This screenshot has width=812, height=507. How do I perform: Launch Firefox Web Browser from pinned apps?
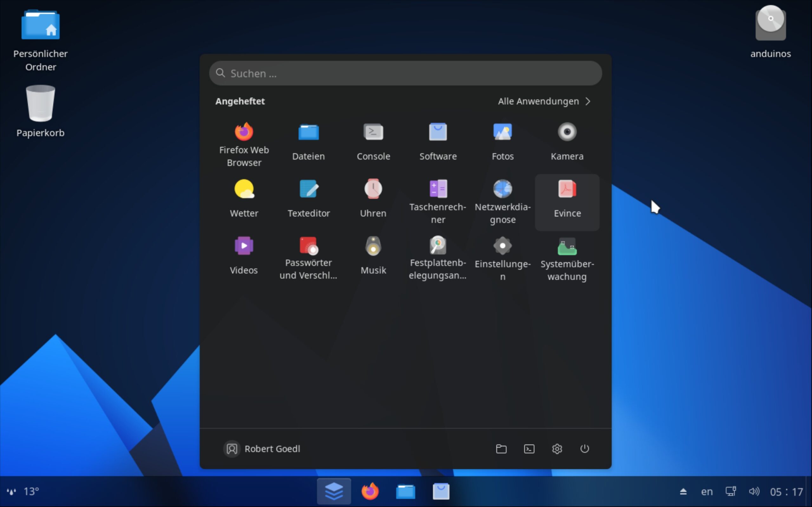click(x=244, y=144)
